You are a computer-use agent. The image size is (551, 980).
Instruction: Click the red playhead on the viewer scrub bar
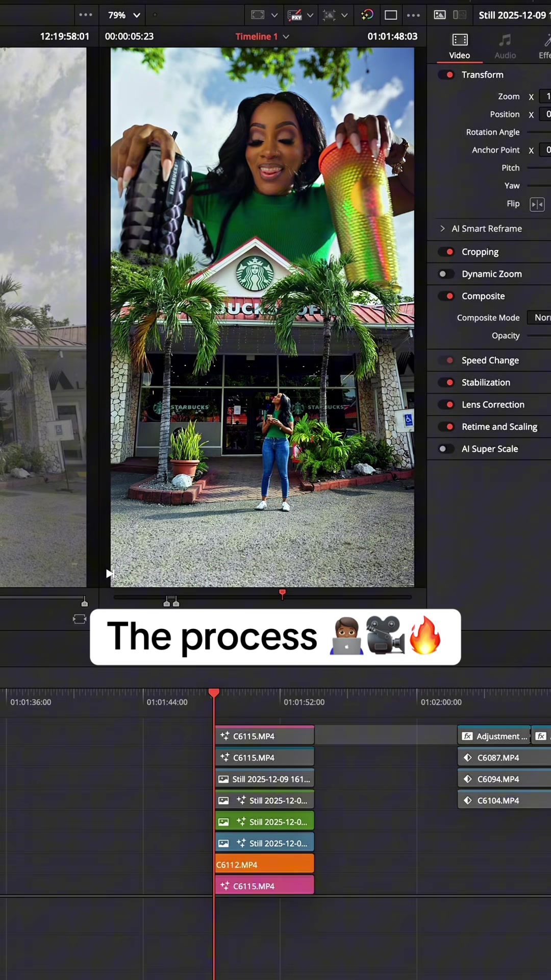(282, 594)
